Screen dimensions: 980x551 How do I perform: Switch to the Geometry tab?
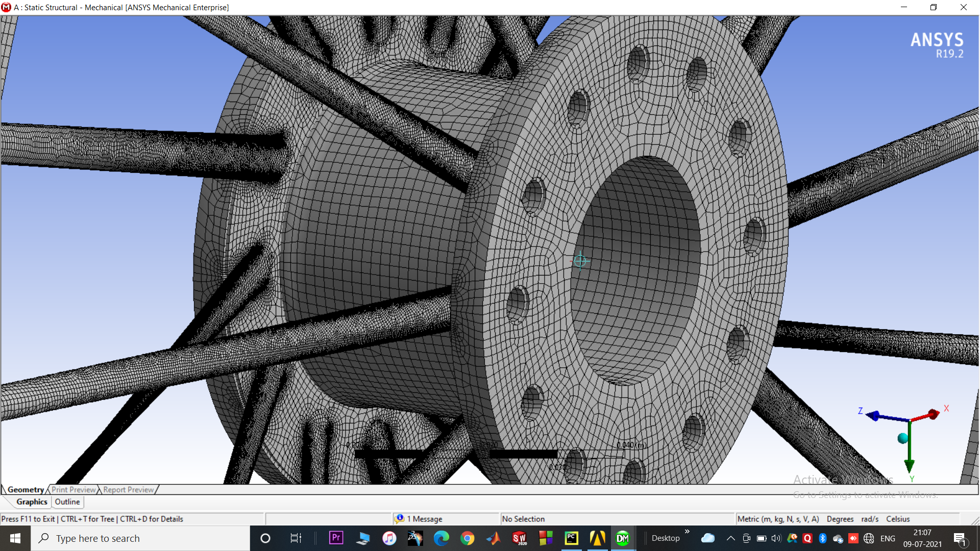(x=26, y=490)
